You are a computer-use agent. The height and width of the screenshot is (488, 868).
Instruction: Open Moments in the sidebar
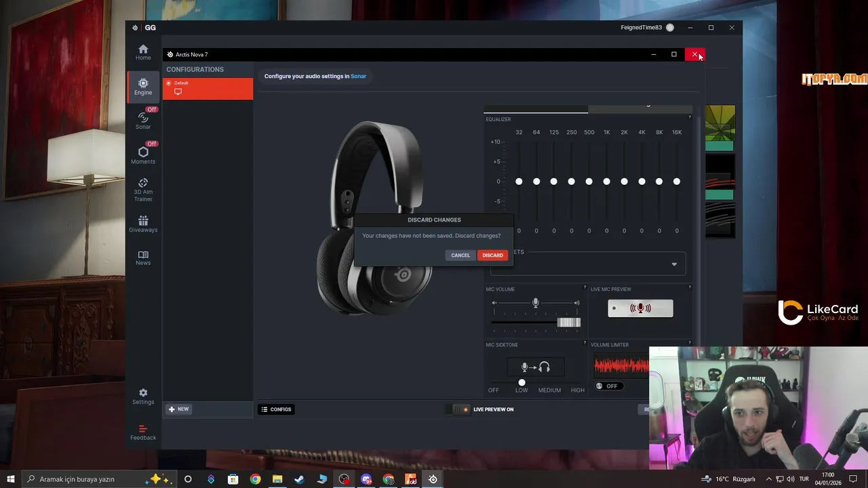143,155
